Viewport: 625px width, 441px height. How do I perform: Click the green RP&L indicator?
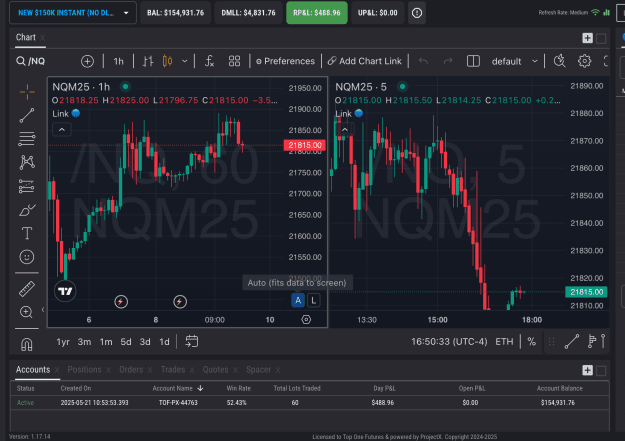[x=317, y=13]
